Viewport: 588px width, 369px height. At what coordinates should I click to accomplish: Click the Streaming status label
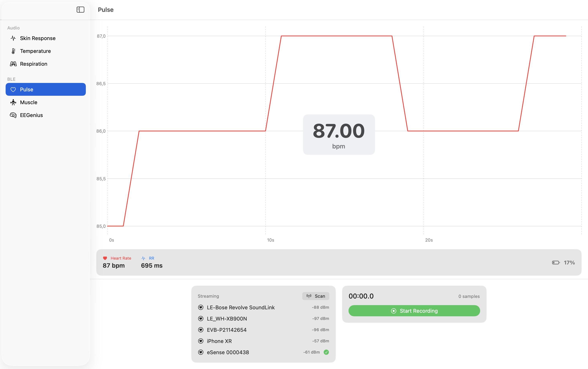click(x=208, y=296)
